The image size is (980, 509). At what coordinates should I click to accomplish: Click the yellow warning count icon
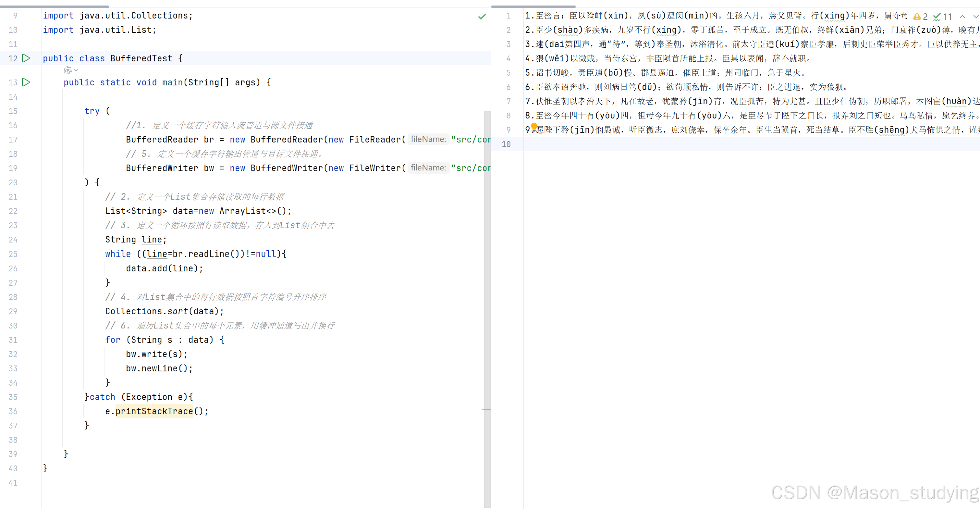pos(917,16)
